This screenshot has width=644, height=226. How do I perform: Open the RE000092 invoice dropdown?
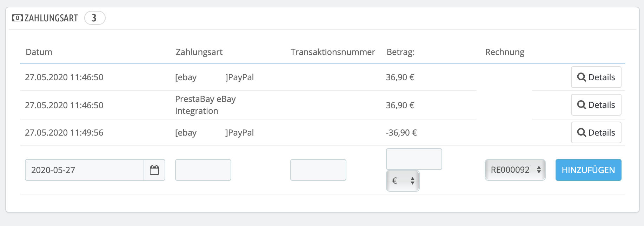515,170
